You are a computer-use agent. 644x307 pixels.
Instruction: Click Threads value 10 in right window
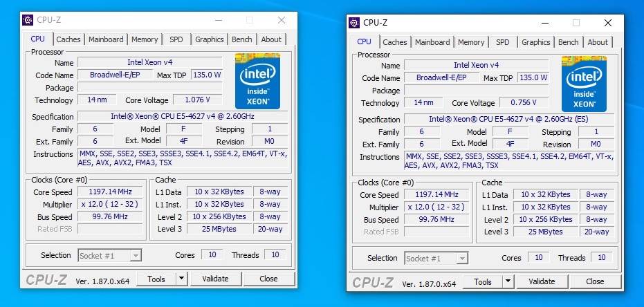602,257
